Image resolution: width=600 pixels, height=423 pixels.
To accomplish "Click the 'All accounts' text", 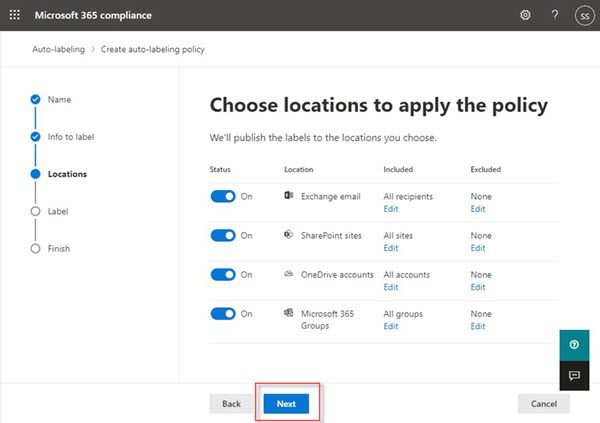I will (406, 274).
